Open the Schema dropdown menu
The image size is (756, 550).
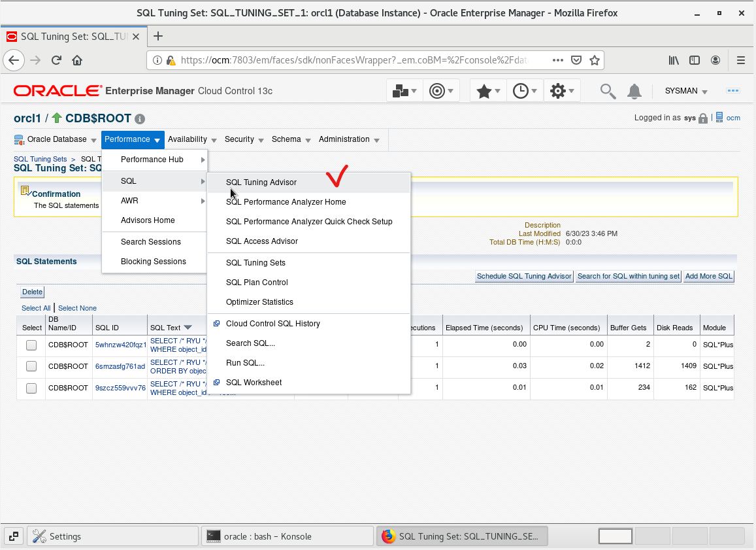tap(291, 139)
